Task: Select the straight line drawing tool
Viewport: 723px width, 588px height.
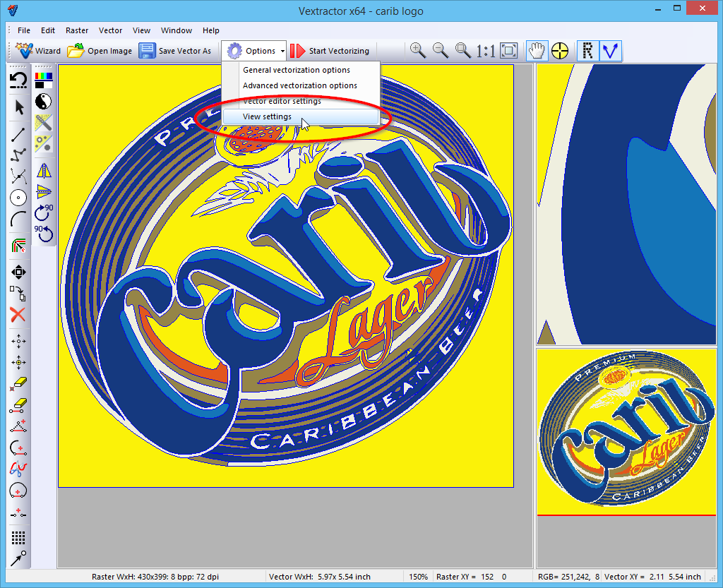Action: 18,132
